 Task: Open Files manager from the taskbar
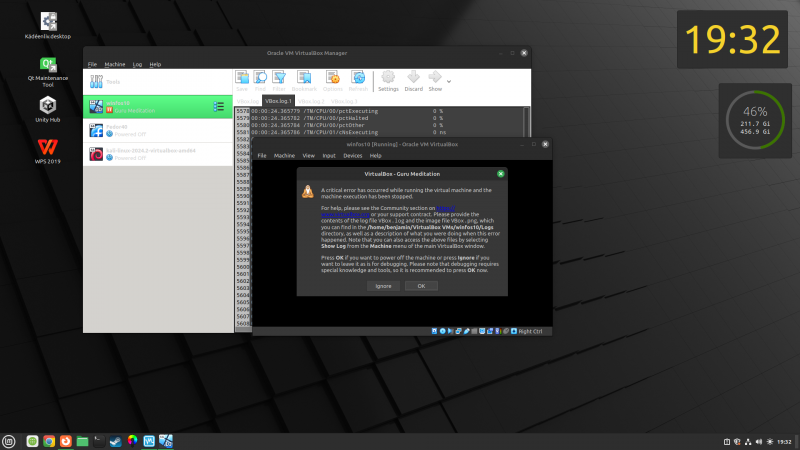pos(82,441)
